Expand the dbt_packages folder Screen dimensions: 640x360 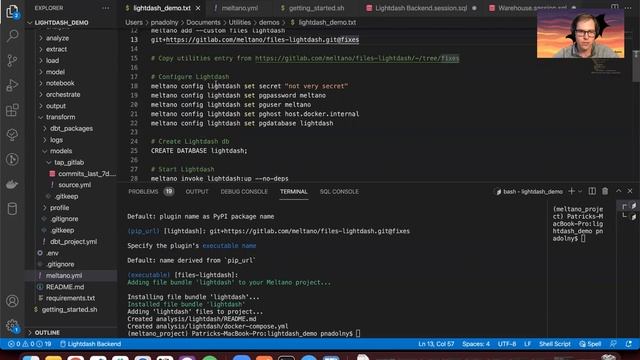(x=71, y=128)
